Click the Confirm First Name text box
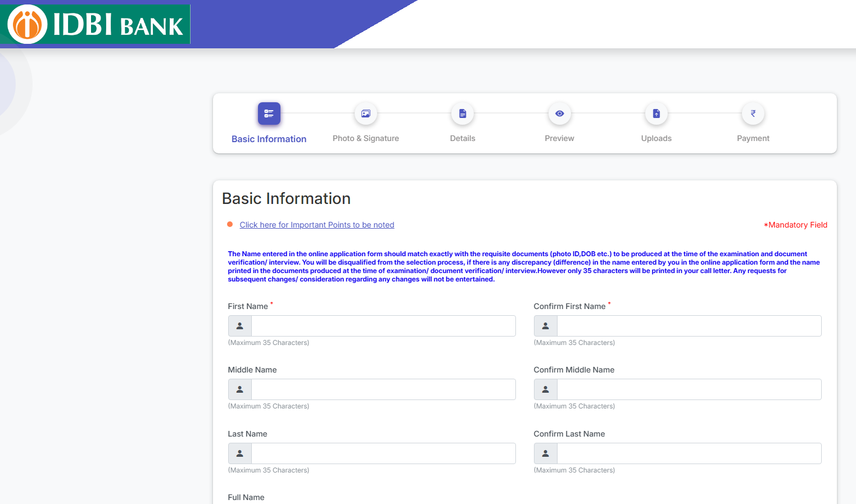This screenshot has height=504, width=856. [x=689, y=326]
